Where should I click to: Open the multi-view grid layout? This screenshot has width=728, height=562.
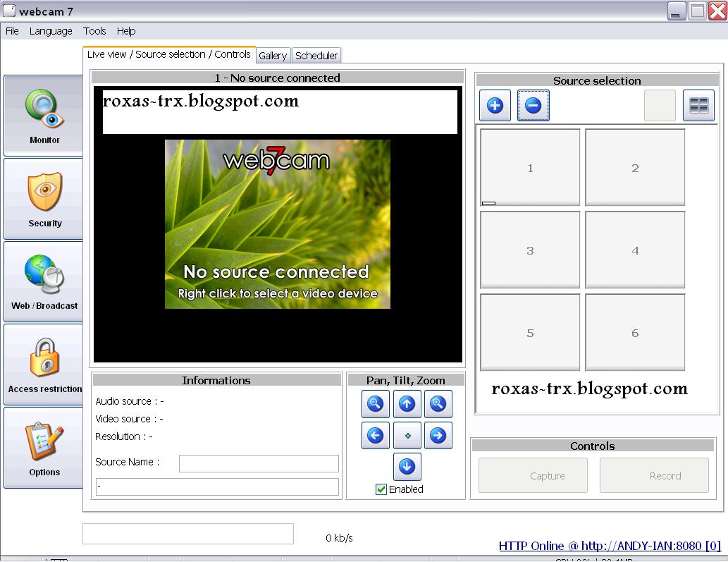pyautogui.click(x=698, y=104)
